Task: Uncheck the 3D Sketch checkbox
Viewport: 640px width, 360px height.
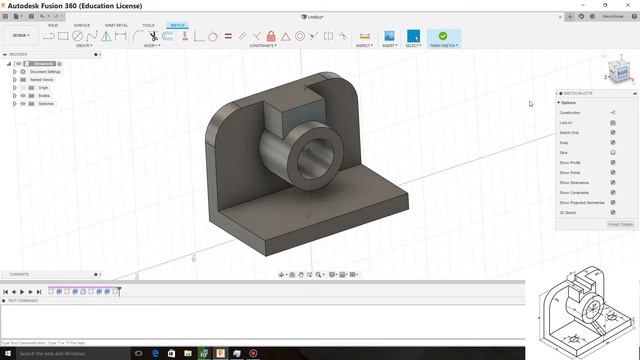Action: click(613, 213)
